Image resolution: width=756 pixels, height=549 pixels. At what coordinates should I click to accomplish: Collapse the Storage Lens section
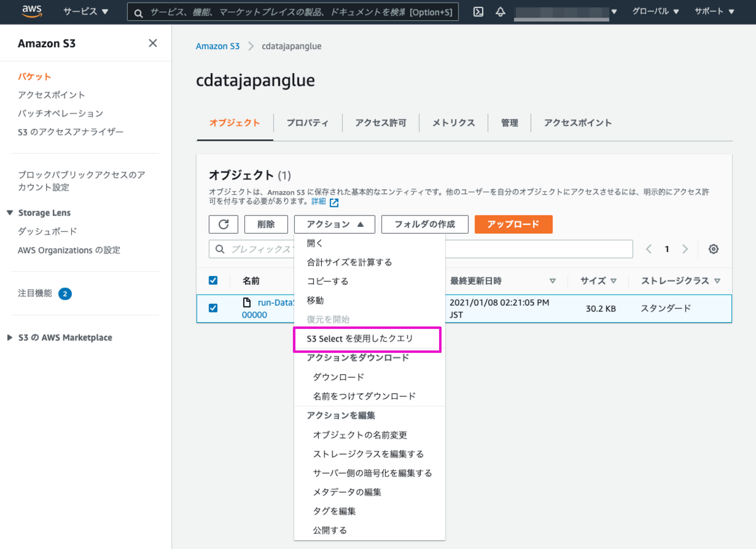point(10,213)
